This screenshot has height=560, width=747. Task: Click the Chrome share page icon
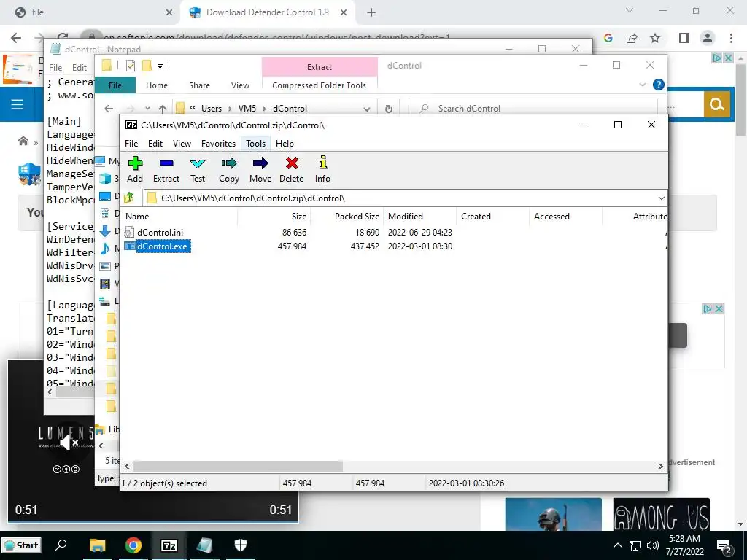point(632,38)
